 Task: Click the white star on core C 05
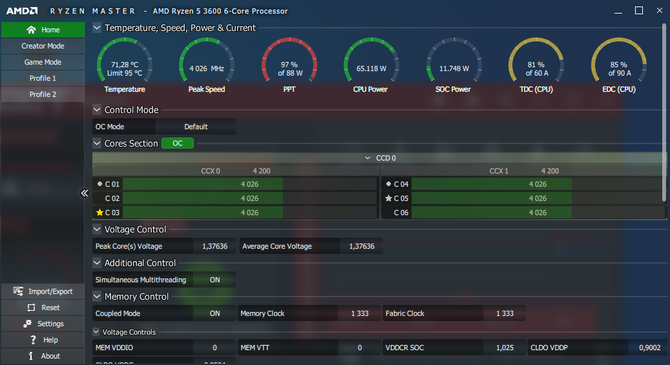point(388,198)
